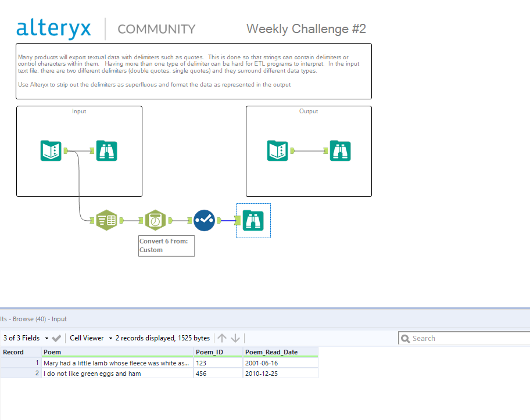Select the 'Mary had a little lamb' cell
530x420 pixels.
(117, 363)
